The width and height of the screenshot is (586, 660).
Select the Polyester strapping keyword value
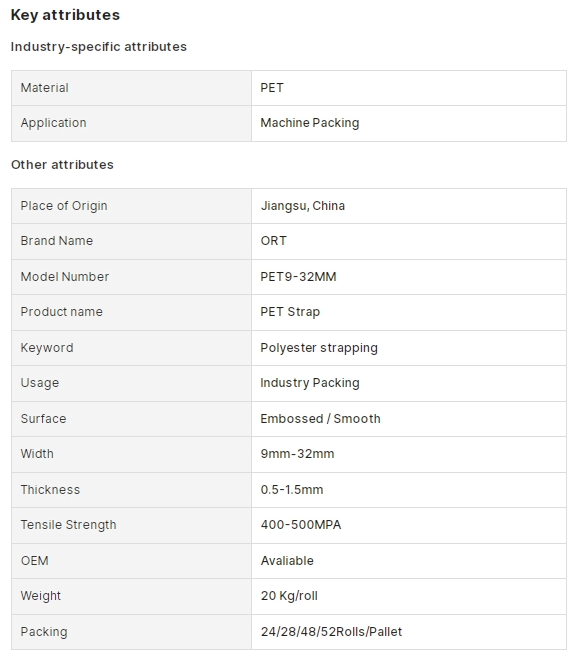(319, 348)
